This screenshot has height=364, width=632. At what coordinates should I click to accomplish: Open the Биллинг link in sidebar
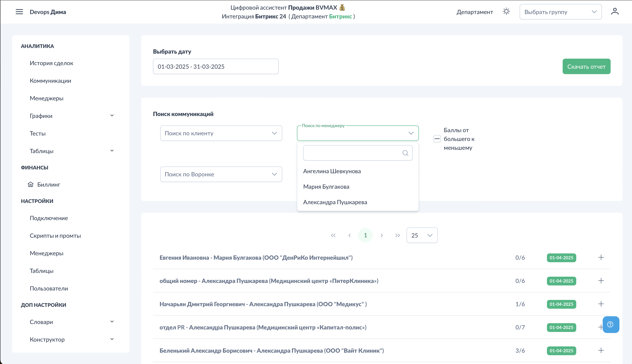(x=49, y=185)
